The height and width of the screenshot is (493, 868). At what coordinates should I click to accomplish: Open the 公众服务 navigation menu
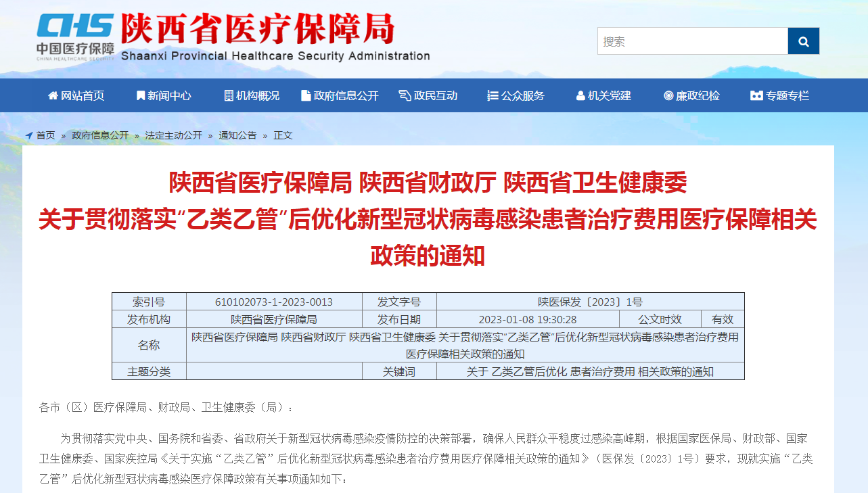[516, 96]
